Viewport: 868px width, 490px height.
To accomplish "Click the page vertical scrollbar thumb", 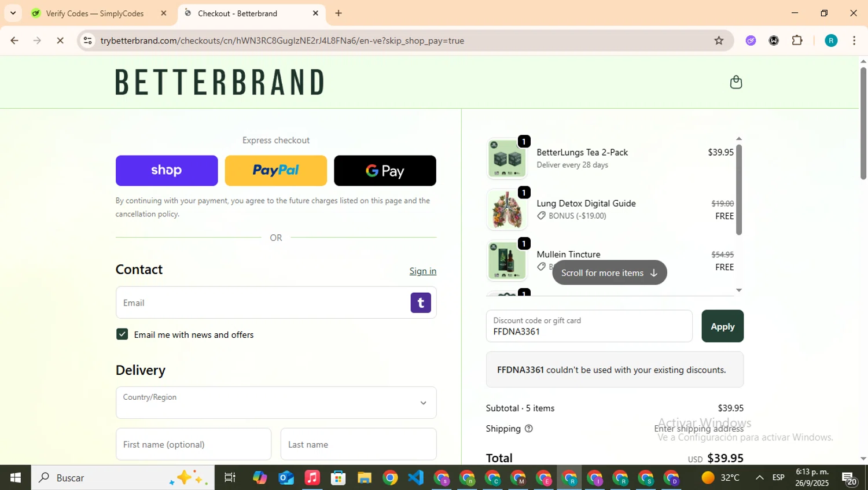I will [863, 123].
